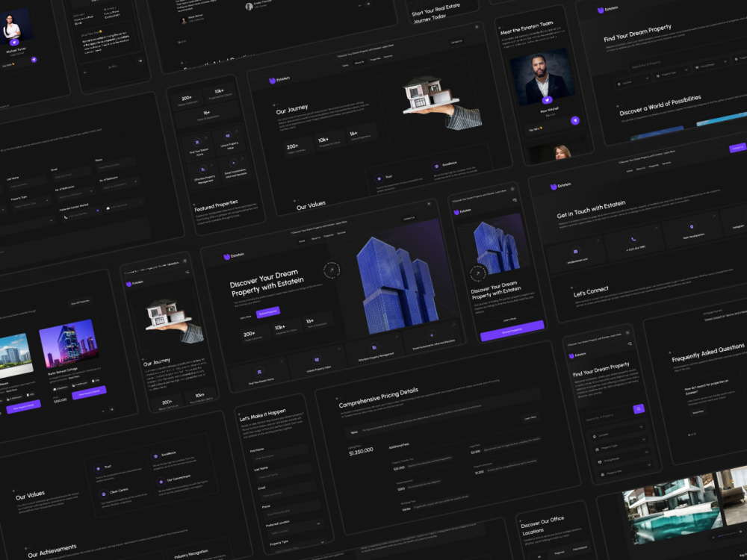Select Properties in the central desktop home navigation
The width and height of the screenshot is (747, 560).
pos(329,235)
